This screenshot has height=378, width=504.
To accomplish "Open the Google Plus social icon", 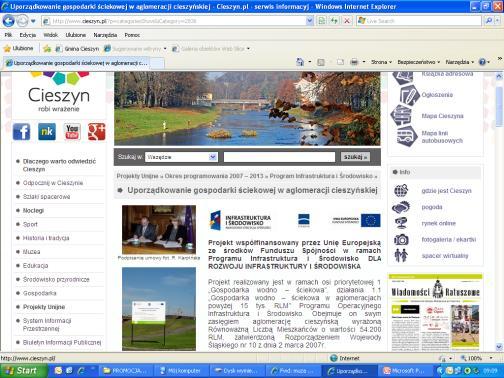I will [97, 131].
